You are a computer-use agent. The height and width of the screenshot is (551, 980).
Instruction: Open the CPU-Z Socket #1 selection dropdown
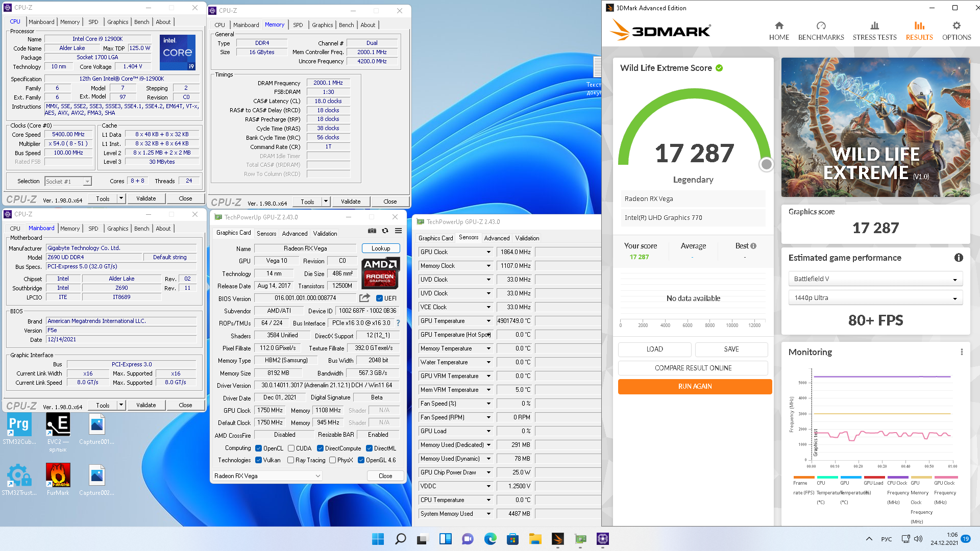[68, 181]
